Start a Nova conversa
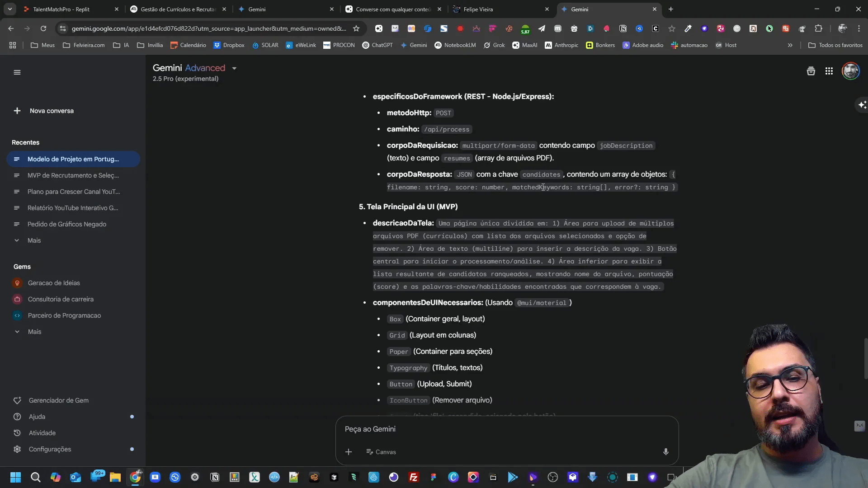 click(44, 111)
